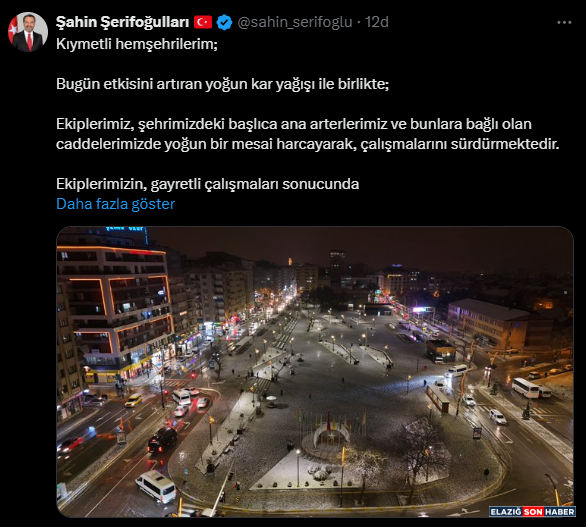Click the display name Şahin Şerifoğulları
Screen dimensions: 586x527
pos(123,22)
